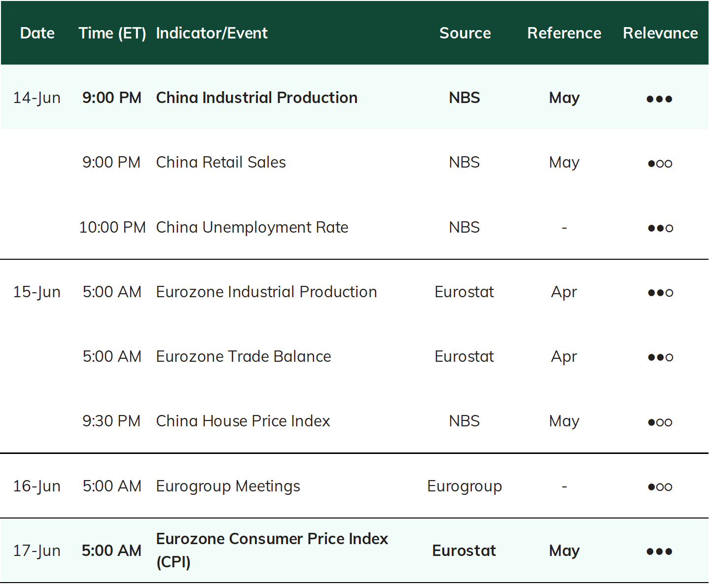Click relevance dots for Eurozone Industrial Production

(x=660, y=293)
